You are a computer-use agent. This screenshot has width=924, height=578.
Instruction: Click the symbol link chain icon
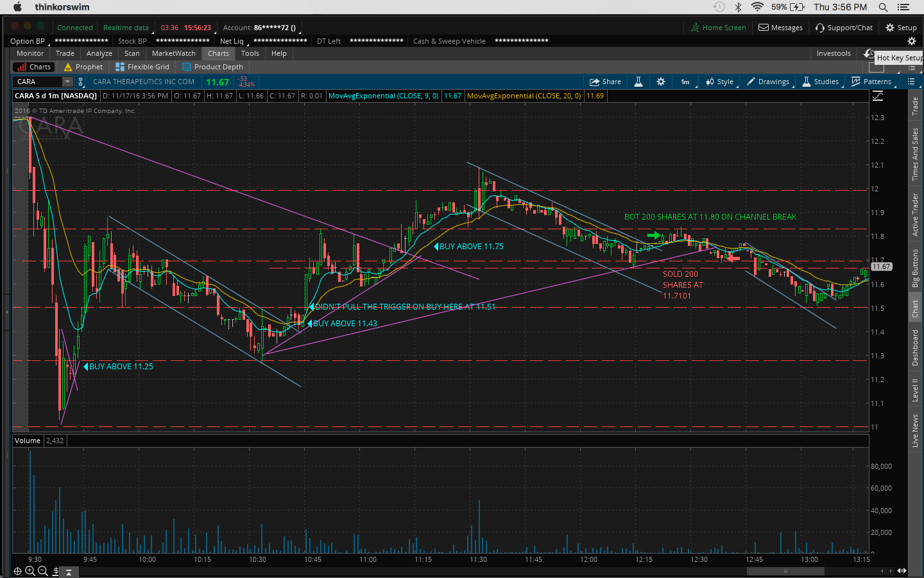pos(81,82)
